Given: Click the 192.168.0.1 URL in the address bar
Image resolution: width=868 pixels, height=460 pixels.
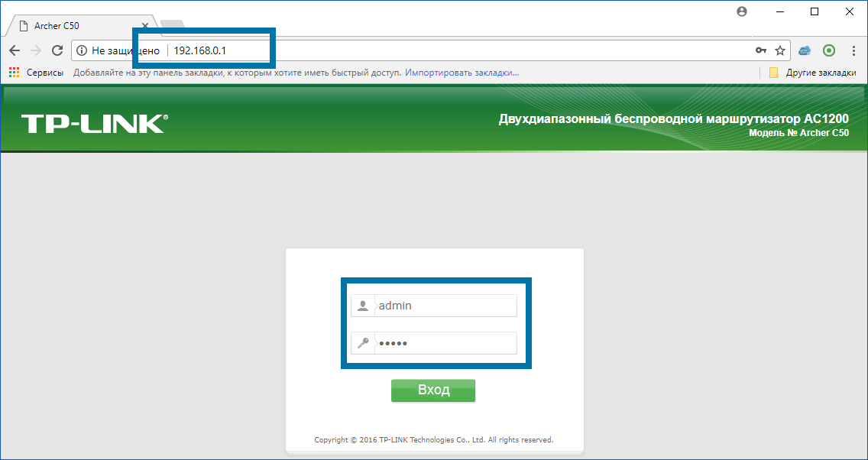Looking at the screenshot, I should coord(199,50).
